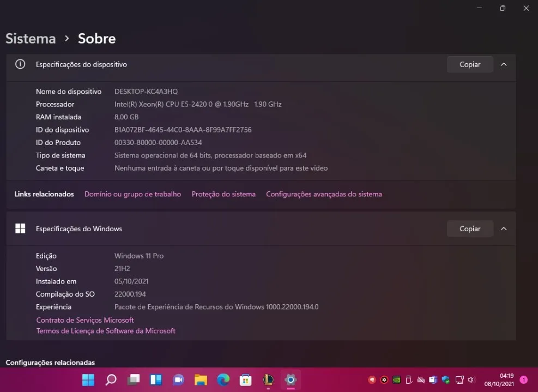Open taskbar Search
Screen dimensions: 538x392
point(111,379)
